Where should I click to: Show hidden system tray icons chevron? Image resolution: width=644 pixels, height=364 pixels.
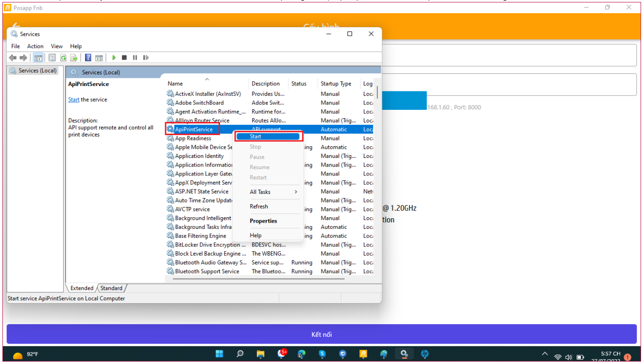tap(545, 354)
